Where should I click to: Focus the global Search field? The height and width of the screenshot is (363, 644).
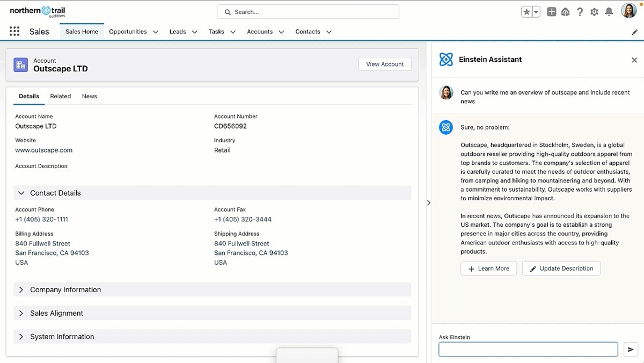308,12
